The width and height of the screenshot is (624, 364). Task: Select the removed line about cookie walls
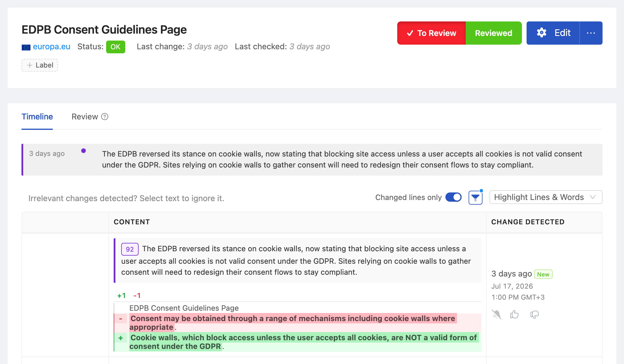tap(298, 323)
